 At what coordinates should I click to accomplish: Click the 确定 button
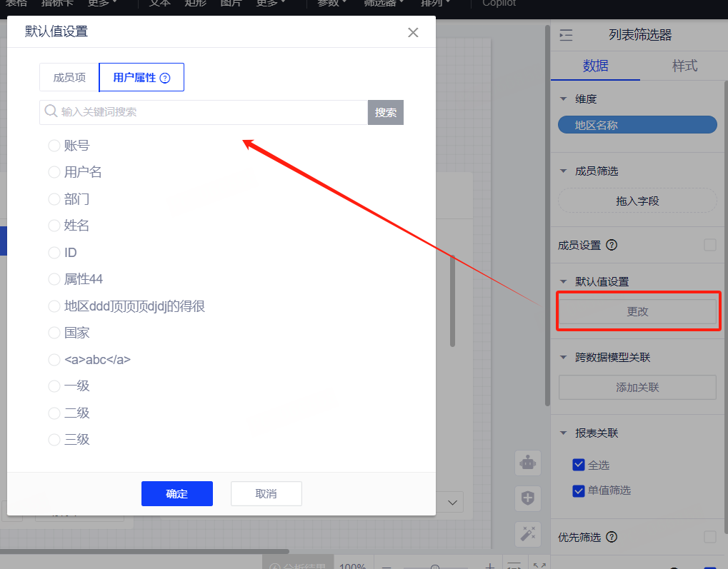point(177,493)
